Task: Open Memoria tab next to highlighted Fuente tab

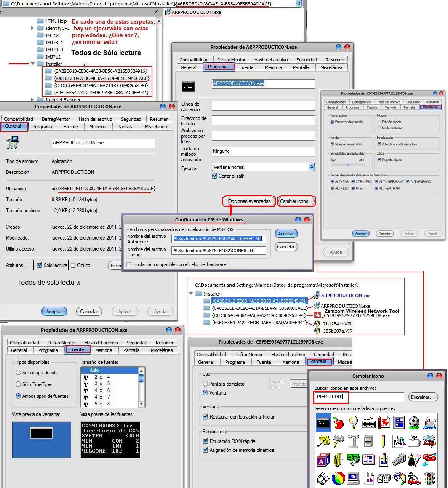Action: (104, 350)
